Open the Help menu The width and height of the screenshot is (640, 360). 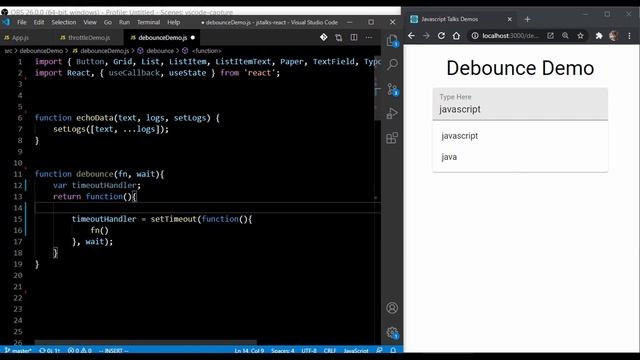[x=173, y=22]
